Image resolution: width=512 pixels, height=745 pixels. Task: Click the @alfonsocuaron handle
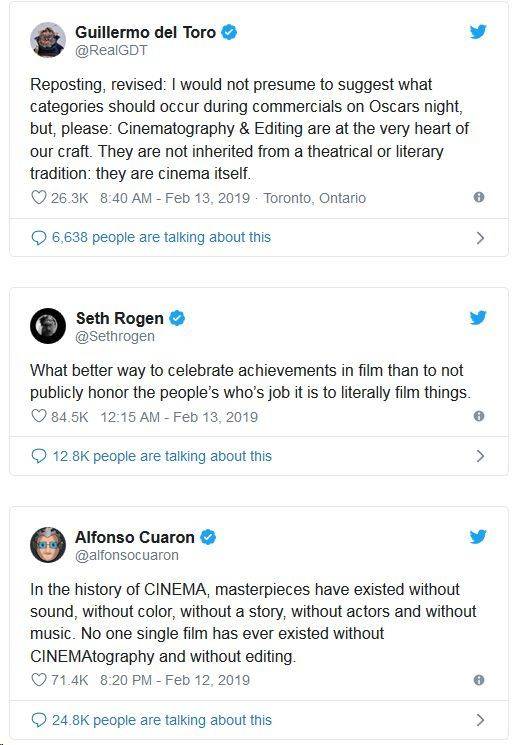(127, 555)
